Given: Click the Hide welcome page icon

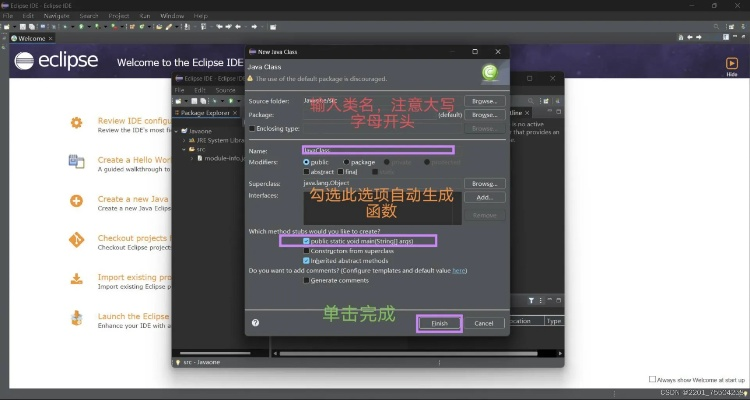Looking at the screenshot, I should pyautogui.click(x=731, y=63).
